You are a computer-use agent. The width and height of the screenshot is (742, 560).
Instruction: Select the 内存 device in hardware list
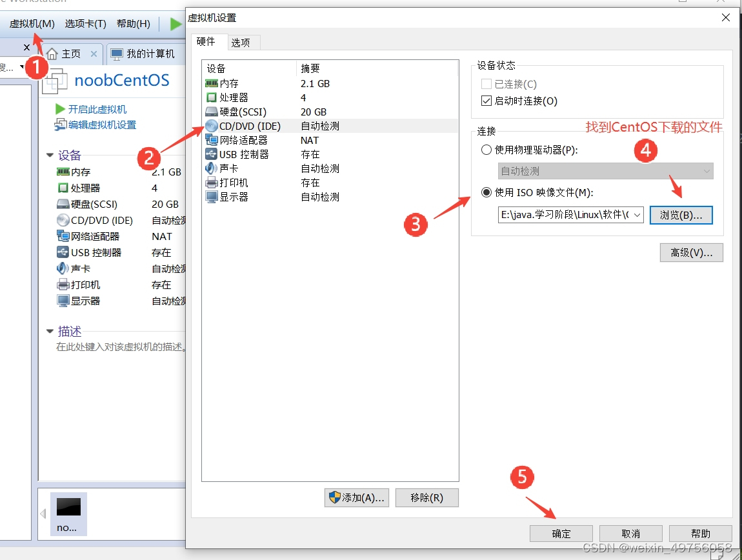coord(230,83)
